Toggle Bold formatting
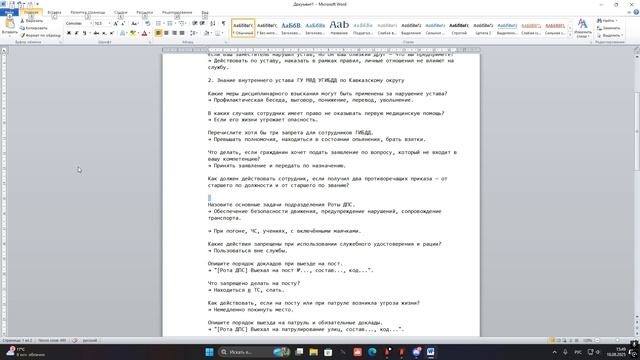Image resolution: width=640 pixels, height=360 pixels. pyautogui.click(x=69, y=33)
